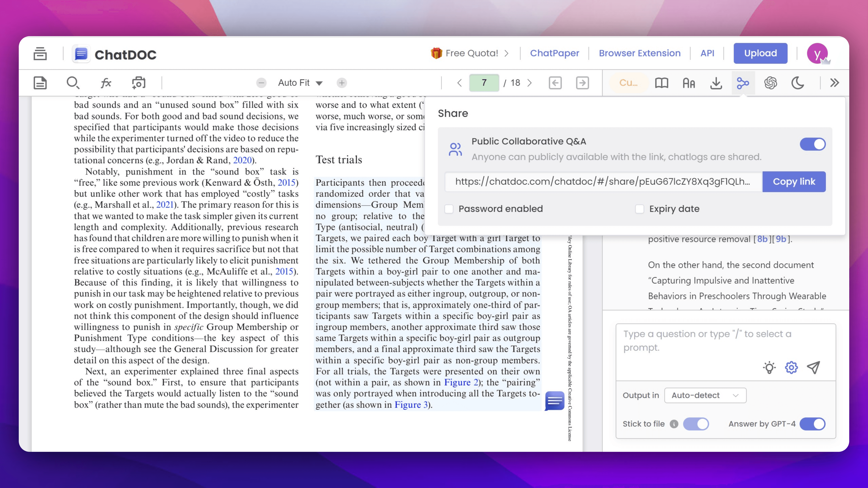Image resolution: width=868 pixels, height=488 pixels.
Task: Click the search magnifier icon
Action: (72, 82)
